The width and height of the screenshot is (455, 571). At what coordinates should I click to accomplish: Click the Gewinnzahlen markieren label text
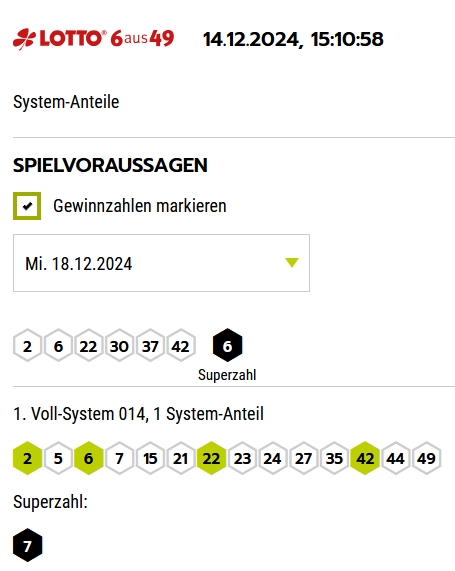click(x=140, y=206)
